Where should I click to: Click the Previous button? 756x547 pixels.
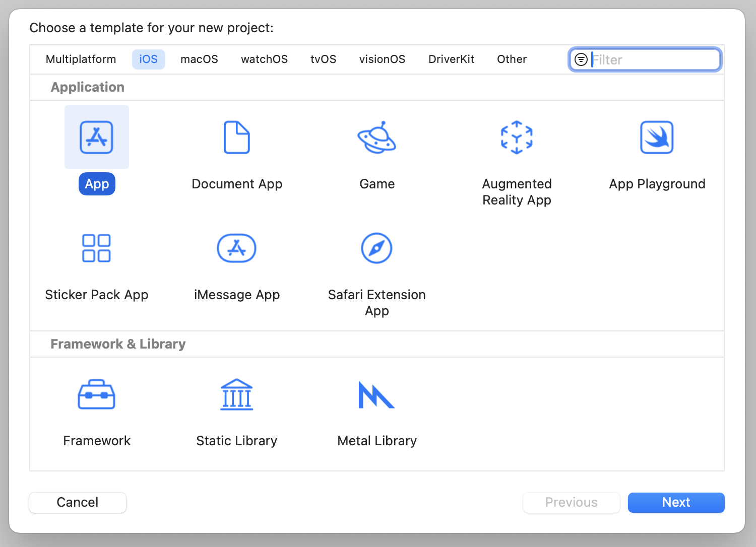[571, 502]
